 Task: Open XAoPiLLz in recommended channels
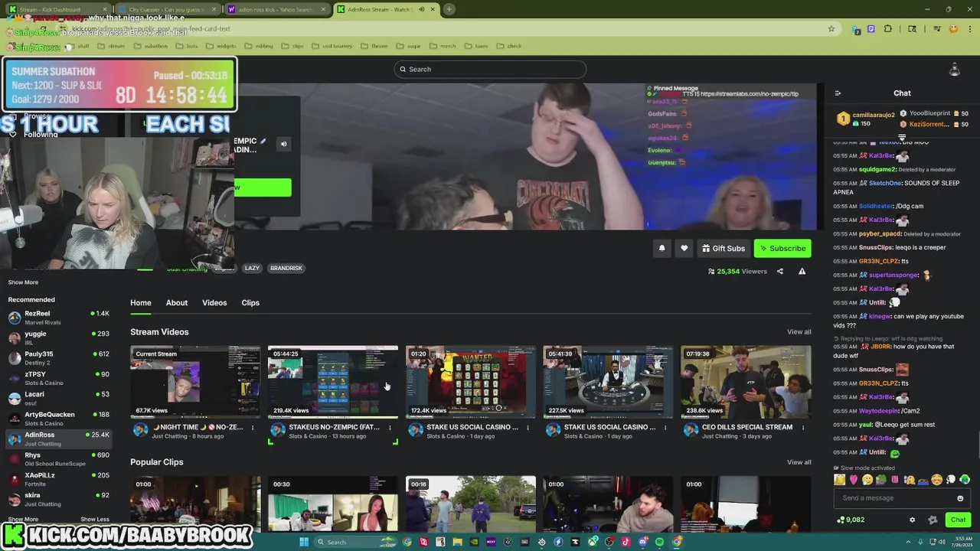(58, 479)
